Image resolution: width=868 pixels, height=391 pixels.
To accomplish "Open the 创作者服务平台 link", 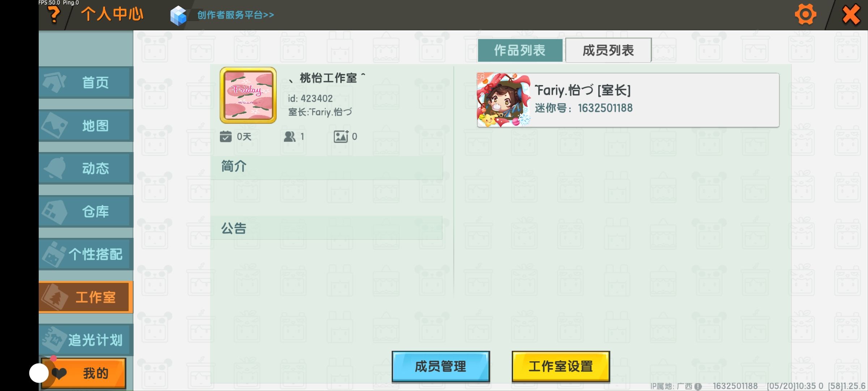I will click(x=235, y=15).
